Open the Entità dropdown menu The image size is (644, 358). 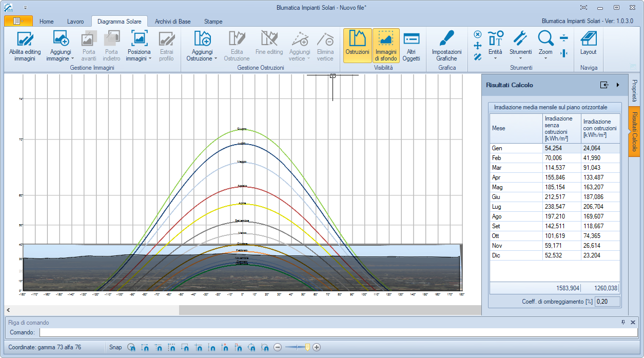[495, 52]
